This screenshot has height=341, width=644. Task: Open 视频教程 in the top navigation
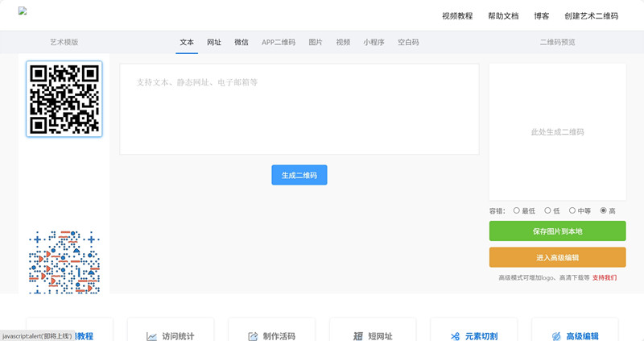tap(457, 16)
